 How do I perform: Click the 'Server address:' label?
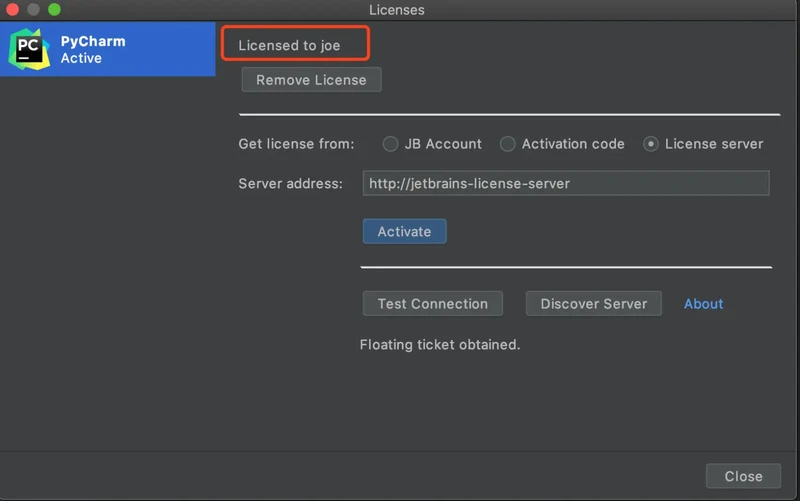pos(290,184)
